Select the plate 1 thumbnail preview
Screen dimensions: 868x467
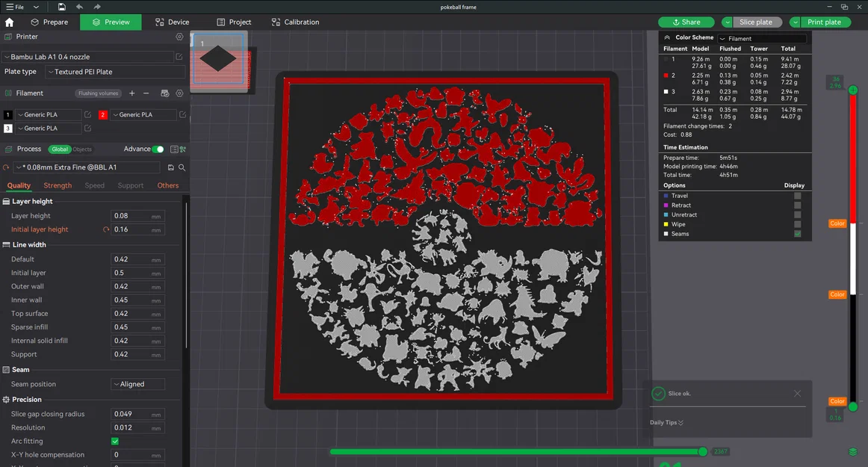pyautogui.click(x=218, y=60)
